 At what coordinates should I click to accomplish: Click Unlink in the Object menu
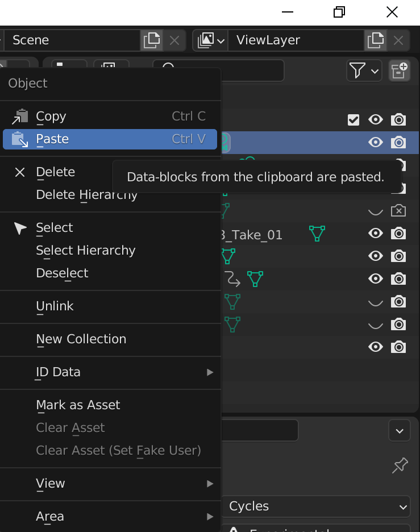(x=110, y=306)
